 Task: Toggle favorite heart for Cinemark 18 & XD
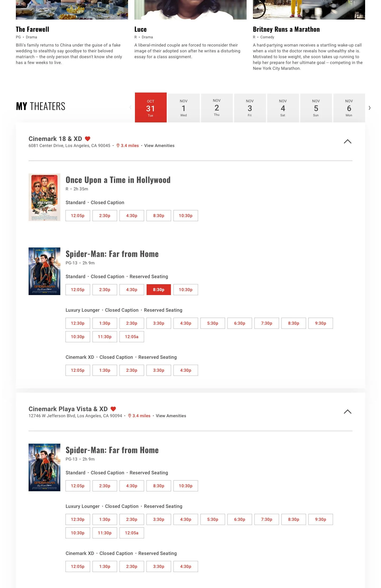(x=88, y=139)
